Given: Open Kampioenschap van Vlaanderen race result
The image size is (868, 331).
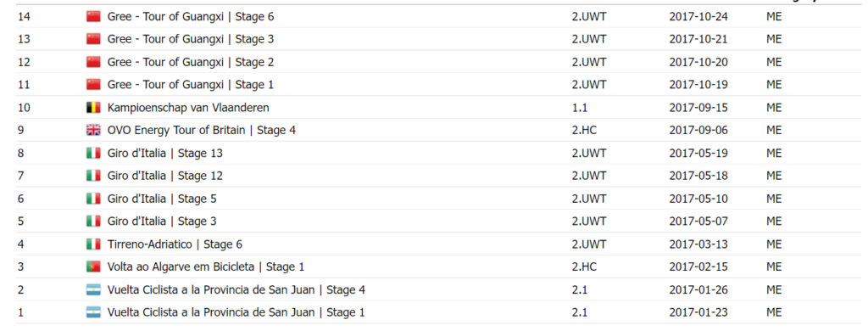Looking at the screenshot, I should [188, 108].
